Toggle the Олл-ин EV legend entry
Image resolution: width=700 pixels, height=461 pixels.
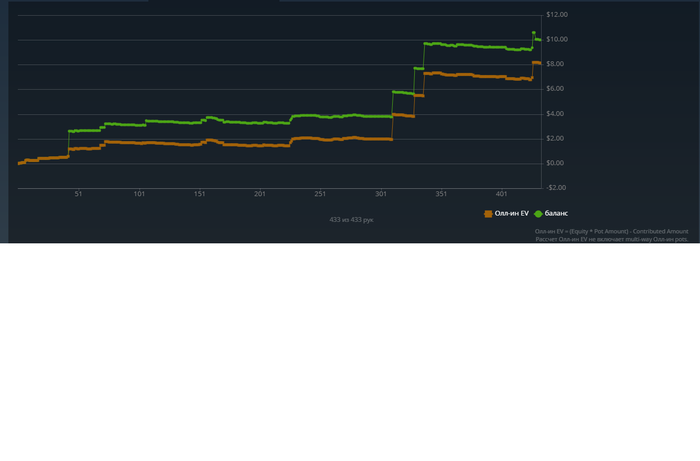(x=506, y=214)
